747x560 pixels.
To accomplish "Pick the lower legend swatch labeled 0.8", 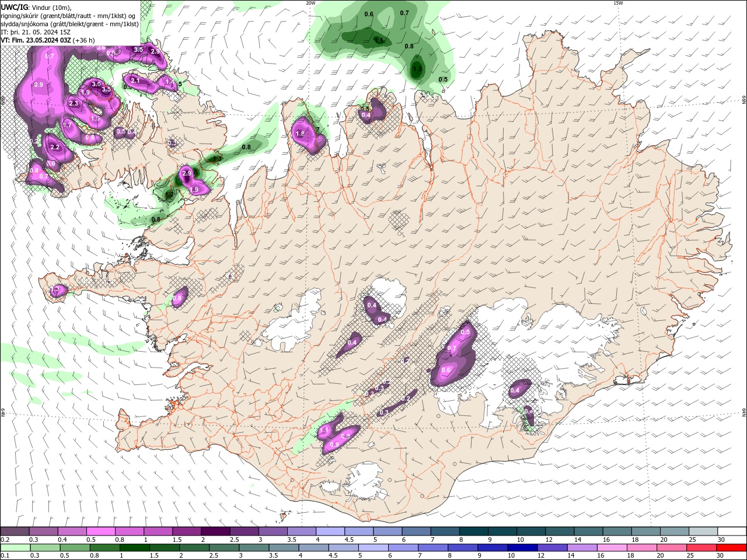I will tap(104, 548).
